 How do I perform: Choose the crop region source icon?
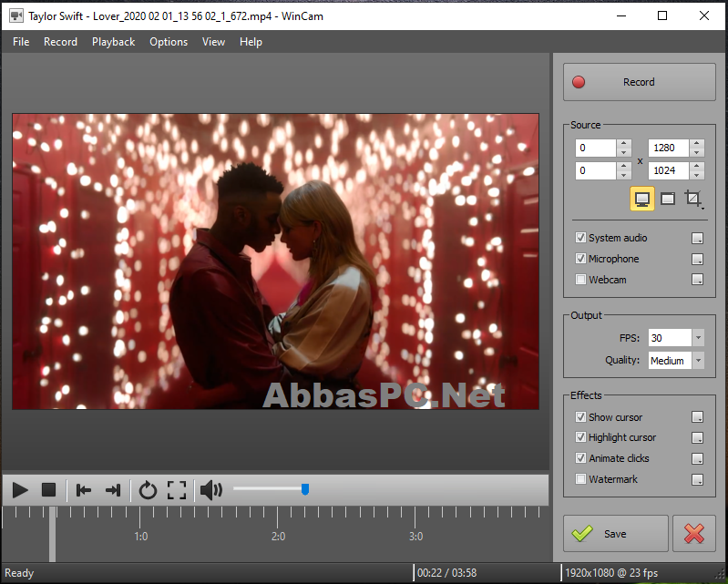(x=693, y=199)
